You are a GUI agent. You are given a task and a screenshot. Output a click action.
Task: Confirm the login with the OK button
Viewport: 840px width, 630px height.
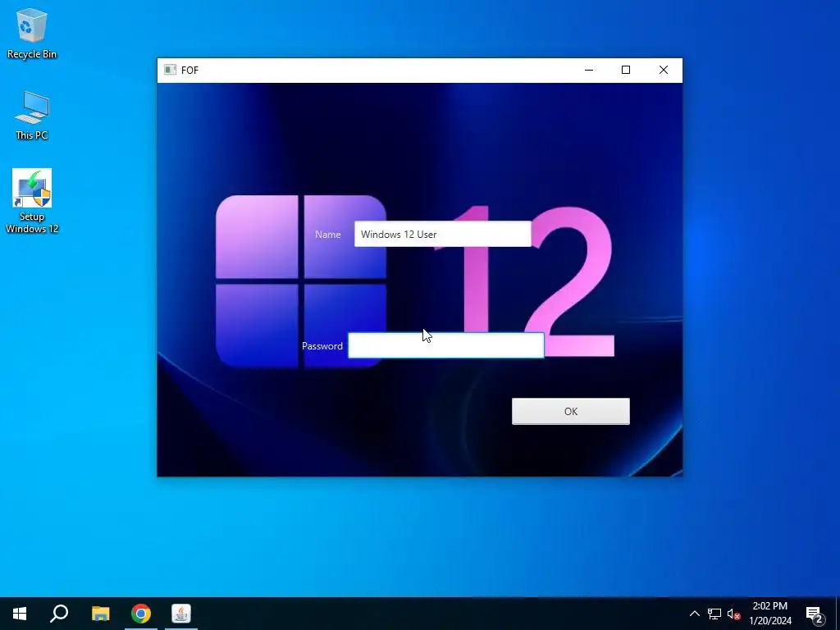tap(571, 412)
